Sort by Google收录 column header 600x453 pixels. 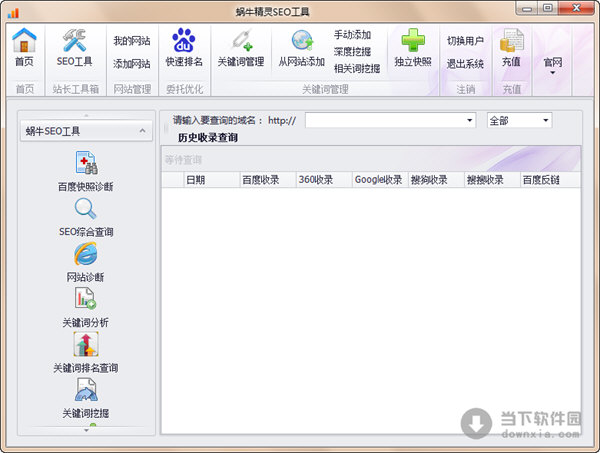(x=380, y=180)
